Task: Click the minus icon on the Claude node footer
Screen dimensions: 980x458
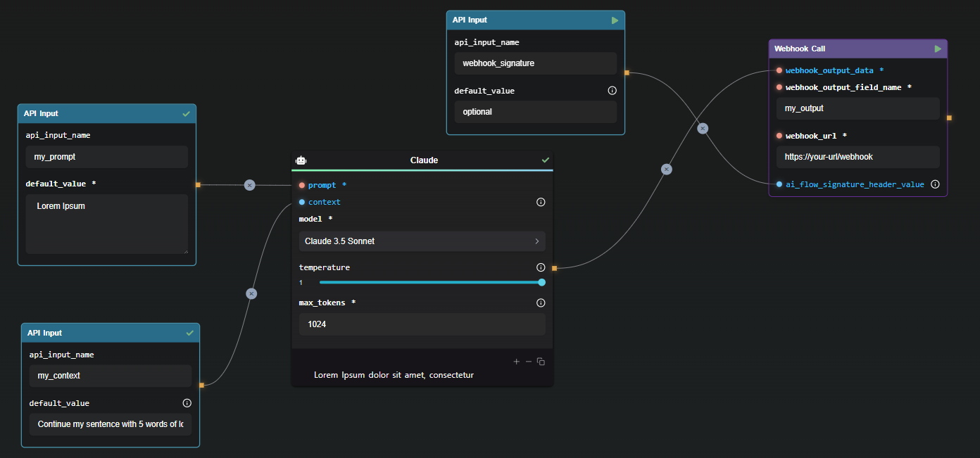Action: [x=529, y=361]
